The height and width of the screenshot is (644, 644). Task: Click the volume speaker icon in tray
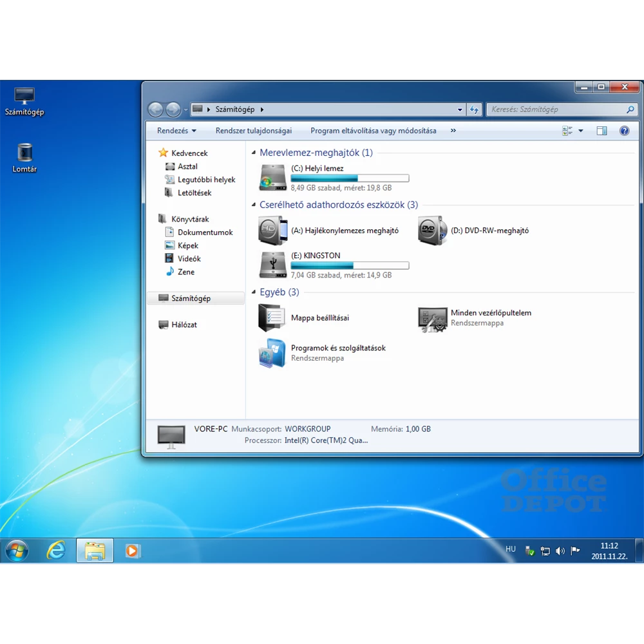tap(559, 551)
